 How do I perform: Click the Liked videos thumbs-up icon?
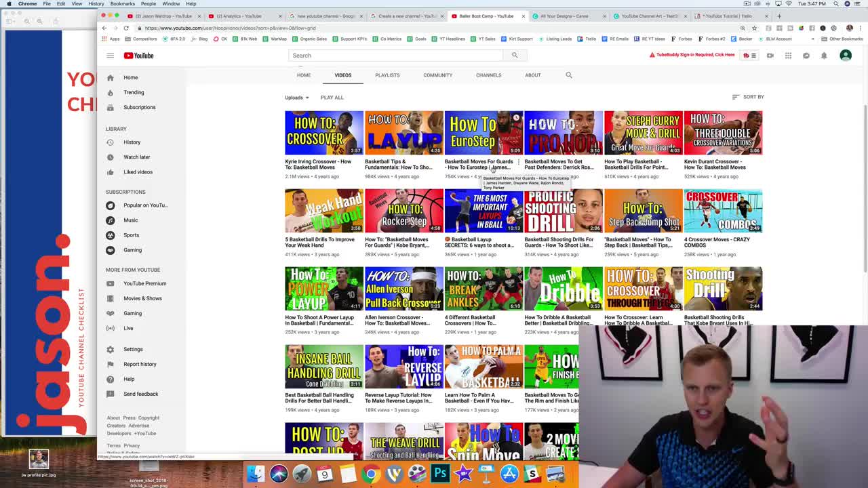point(110,172)
